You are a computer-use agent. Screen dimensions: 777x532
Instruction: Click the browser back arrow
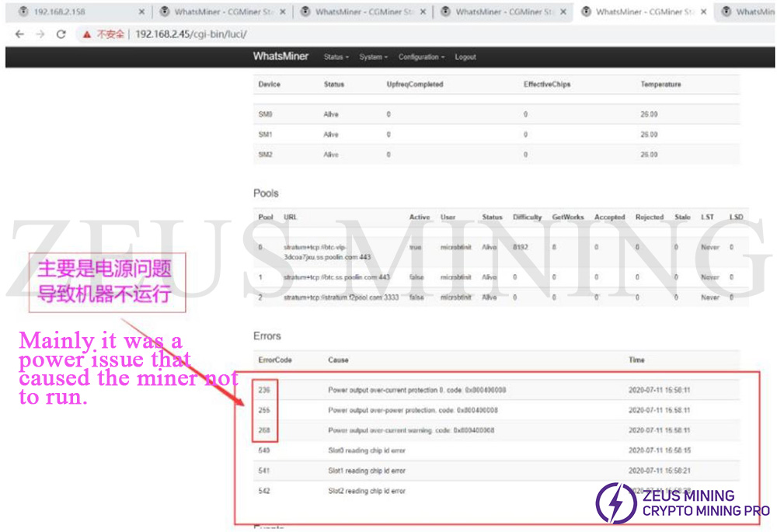(x=19, y=34)
